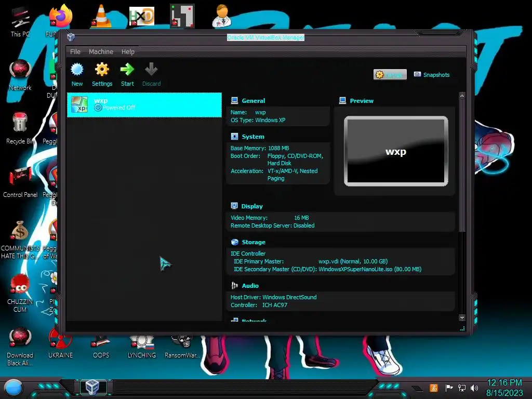532x399 pixels.
Task: Click VirtualBox taskbar button
Action: pos(93,387)
